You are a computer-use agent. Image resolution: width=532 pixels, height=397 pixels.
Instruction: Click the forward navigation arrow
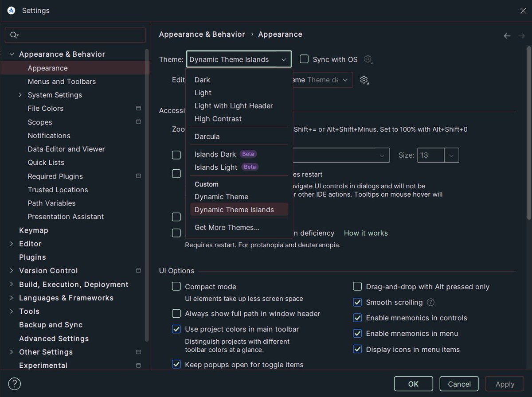coord(521,36)
